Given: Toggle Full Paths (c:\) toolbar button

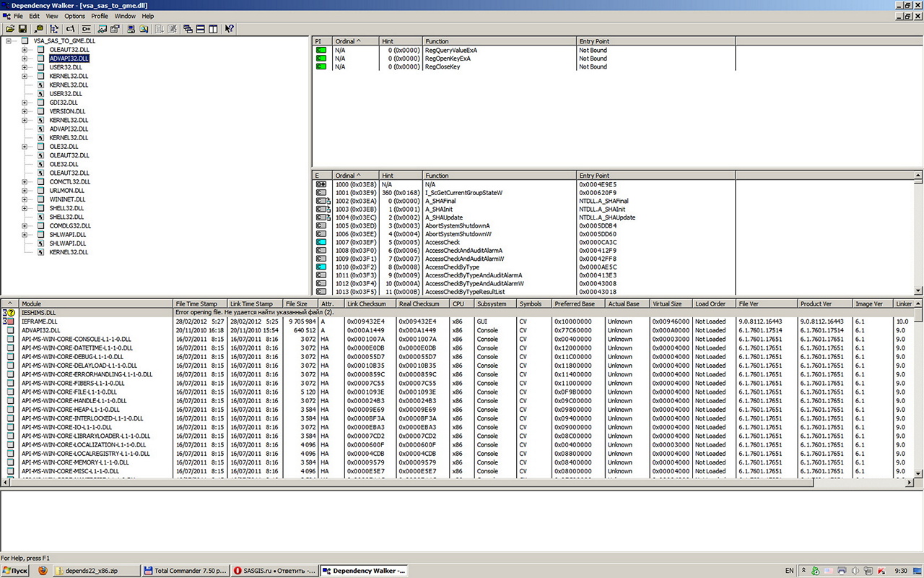Looking at the screenshot, I should [70, 29].
